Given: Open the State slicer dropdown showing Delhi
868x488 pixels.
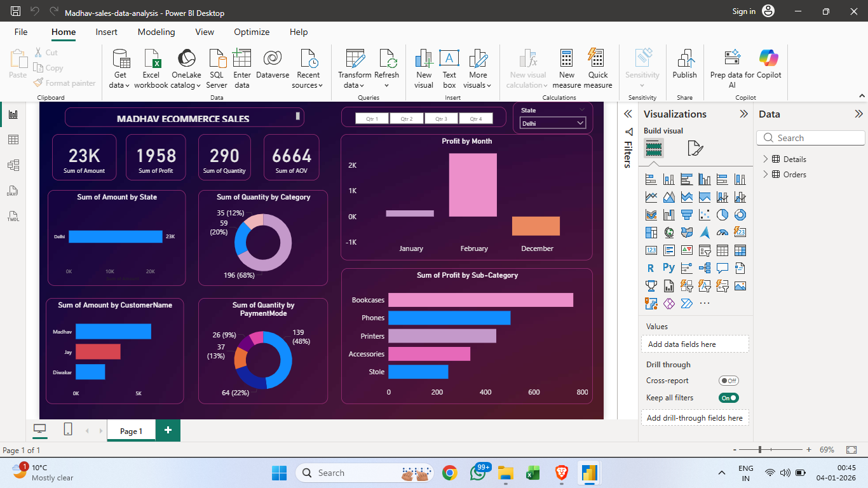Looking at the screenshot, I should click(552, 123).
